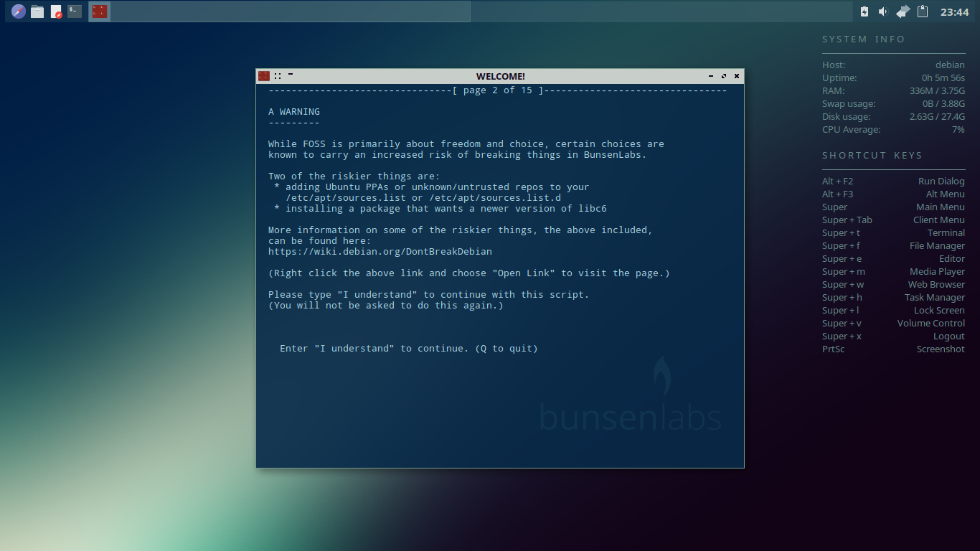This screenshot has height=551, width=980.
Task: Click the "Terminal" shortcut entry
Action: [x=946, y=233]
